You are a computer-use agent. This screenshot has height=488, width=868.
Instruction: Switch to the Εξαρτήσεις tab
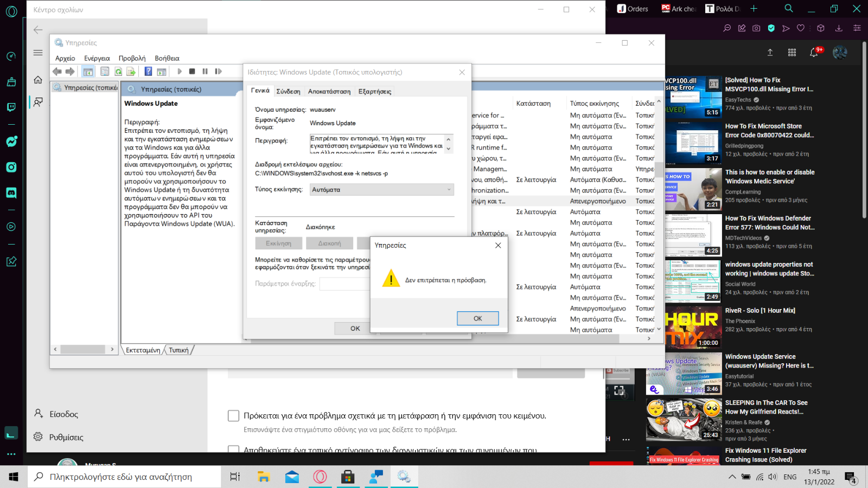point(374,92)
